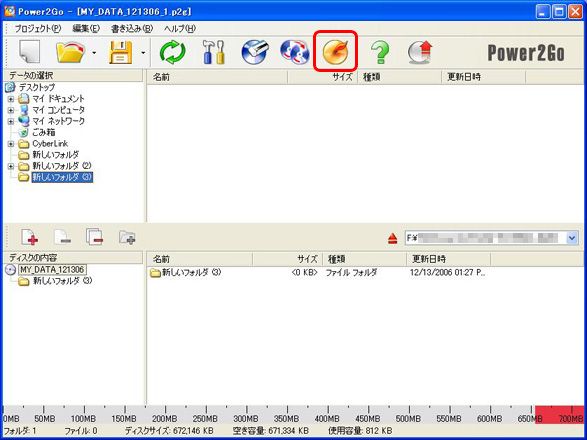This screenshot has height=440, width=587.
Task: Click the upgrade icon with red arrow
Action: pos(420,52)
